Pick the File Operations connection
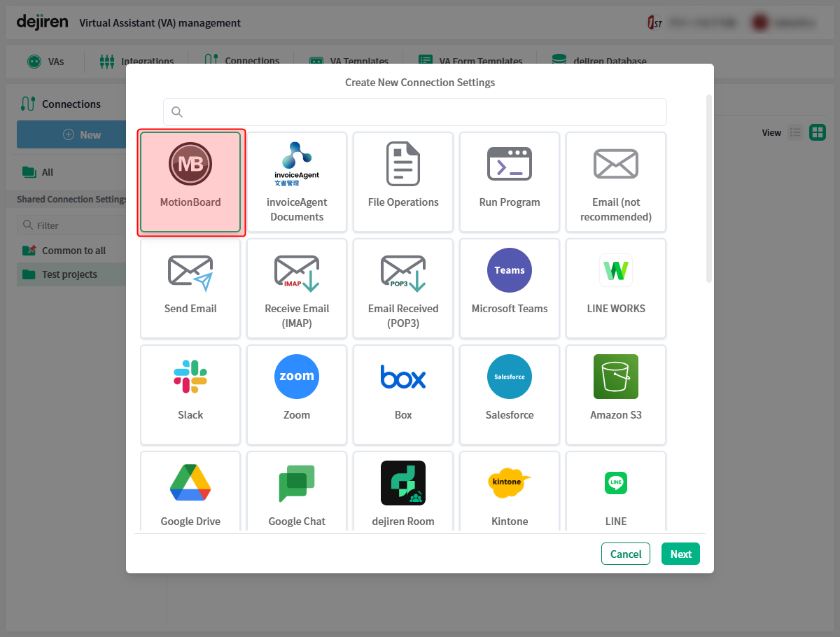The height and width of the screenshot is (637, 840). pyautogui.click(x=403, y=182)
